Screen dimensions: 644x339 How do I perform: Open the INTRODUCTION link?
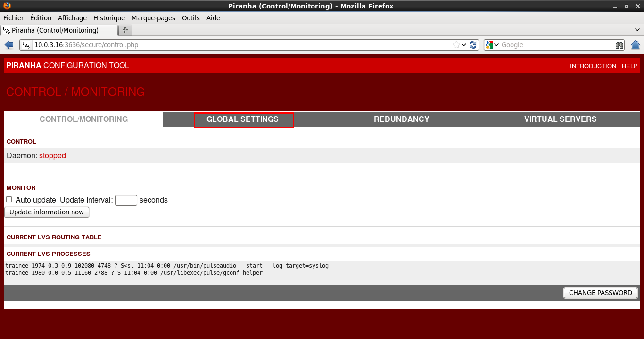(593, 66)
